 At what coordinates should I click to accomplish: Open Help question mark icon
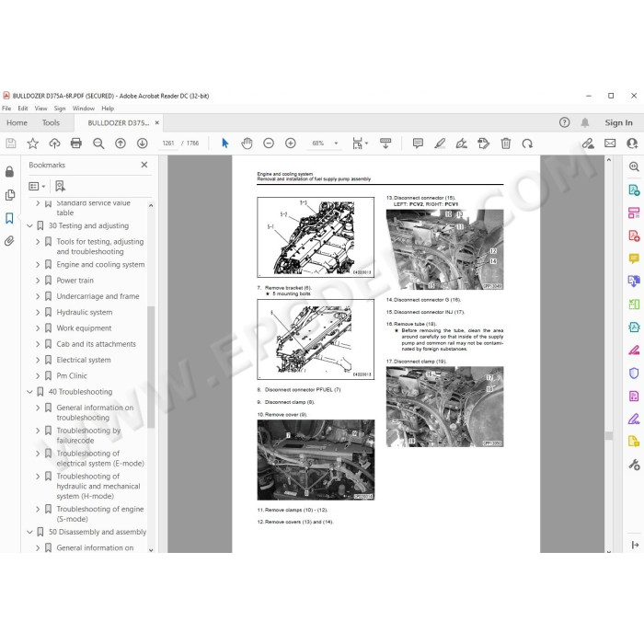(564, 122)
